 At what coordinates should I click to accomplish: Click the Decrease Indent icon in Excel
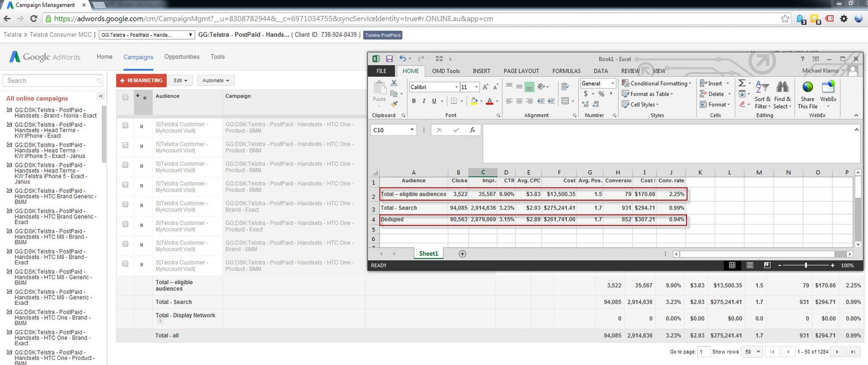(541, 101)
